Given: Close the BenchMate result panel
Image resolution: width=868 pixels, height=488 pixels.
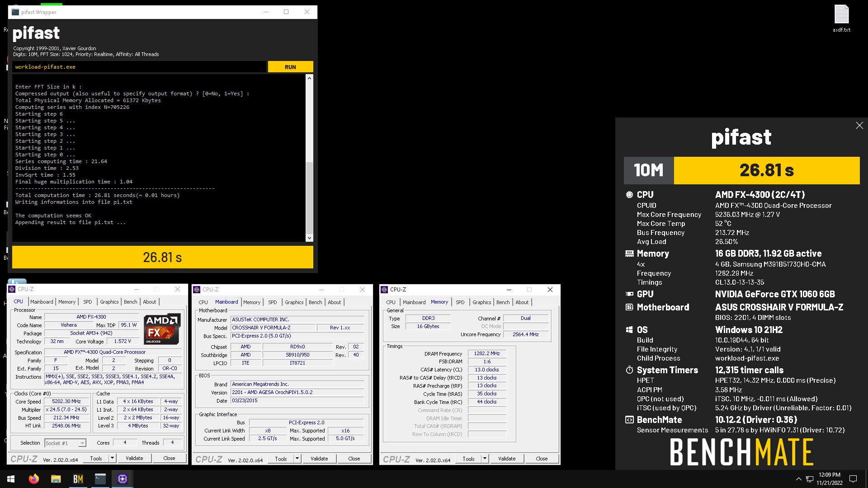Looking at the screenshot, I should pos(859,126).
